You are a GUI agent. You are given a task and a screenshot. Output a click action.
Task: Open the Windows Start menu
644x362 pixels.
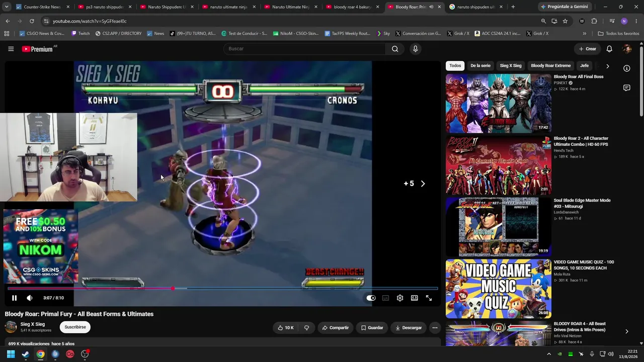11,354
